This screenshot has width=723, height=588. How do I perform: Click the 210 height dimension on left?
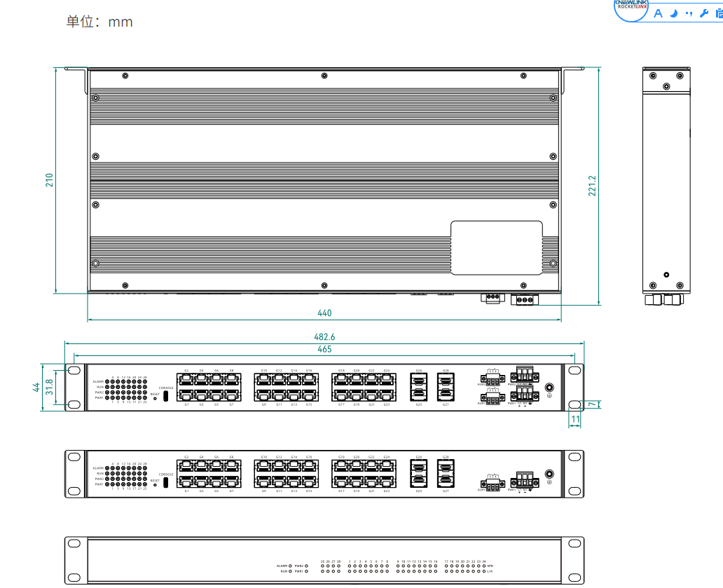[x=50, y=180]
